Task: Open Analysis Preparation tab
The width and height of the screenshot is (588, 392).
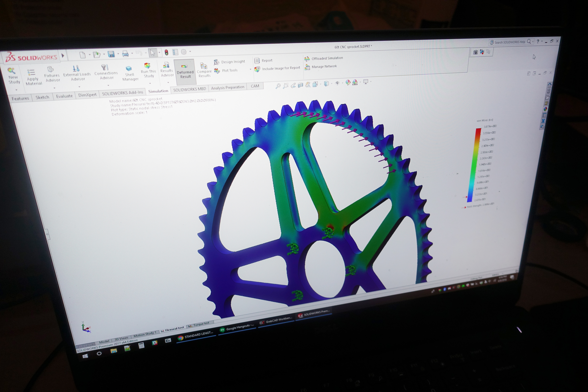Action: tap(227, 87)
